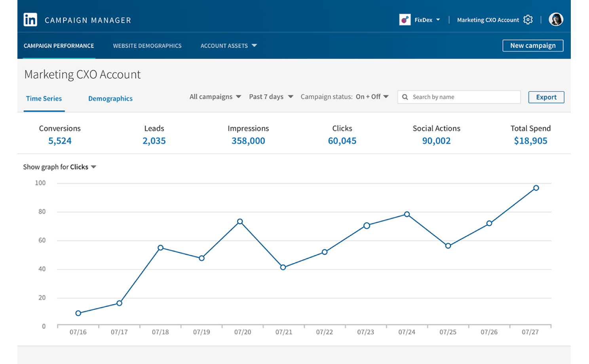This screenshot has height=364, width=589.
Task: Click the LinkedIn logo icon
Action: coord(30,20)
